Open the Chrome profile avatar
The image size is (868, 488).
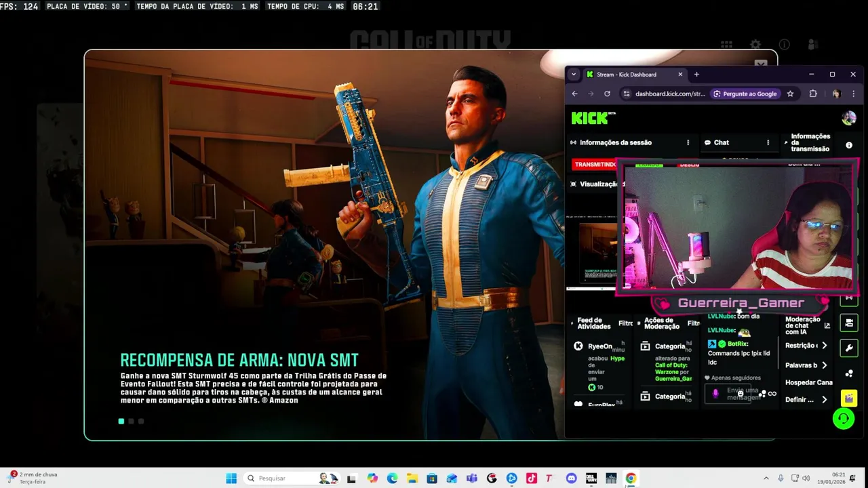(x=836, y=94)
